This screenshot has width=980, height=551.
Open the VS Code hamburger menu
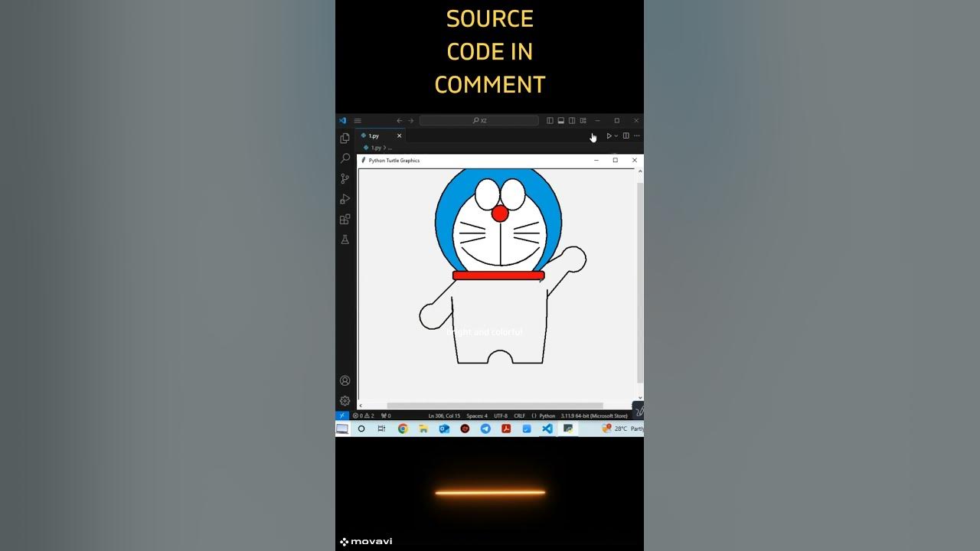(357, 121)
